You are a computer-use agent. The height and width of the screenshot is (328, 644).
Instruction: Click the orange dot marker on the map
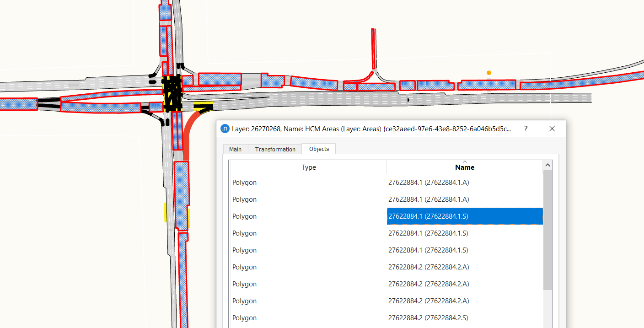pyautogui.click(x=489, y=73)
